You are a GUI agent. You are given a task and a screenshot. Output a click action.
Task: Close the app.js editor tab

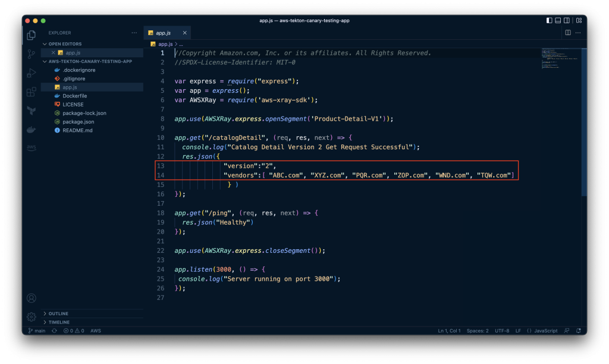click(185, 33)
